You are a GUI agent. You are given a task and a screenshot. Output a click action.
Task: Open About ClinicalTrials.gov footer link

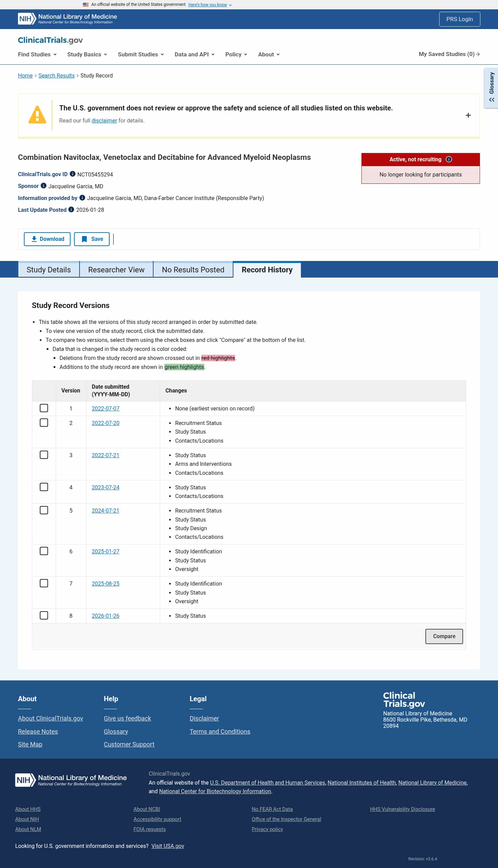pos(50,718)
